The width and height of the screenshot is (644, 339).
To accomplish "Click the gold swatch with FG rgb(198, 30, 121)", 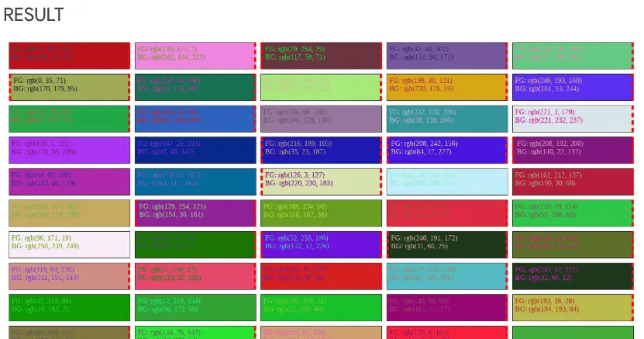I will (x=447, y=87).
